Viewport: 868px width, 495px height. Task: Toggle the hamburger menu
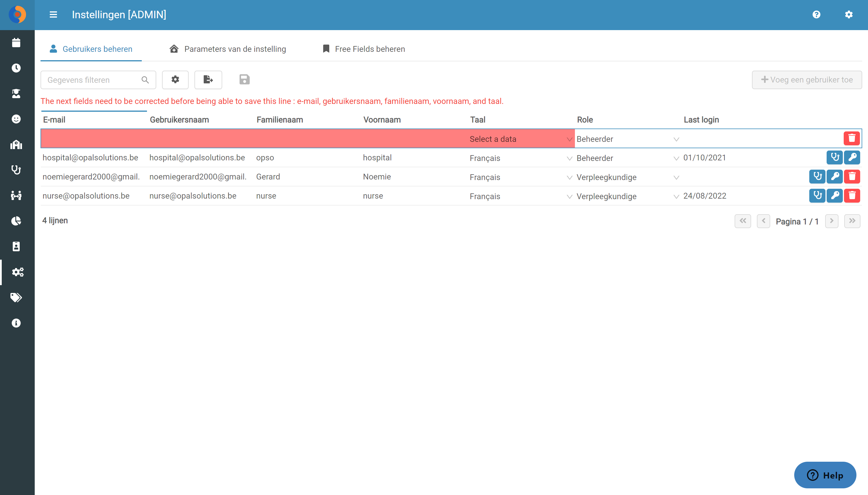coord(53,15)
